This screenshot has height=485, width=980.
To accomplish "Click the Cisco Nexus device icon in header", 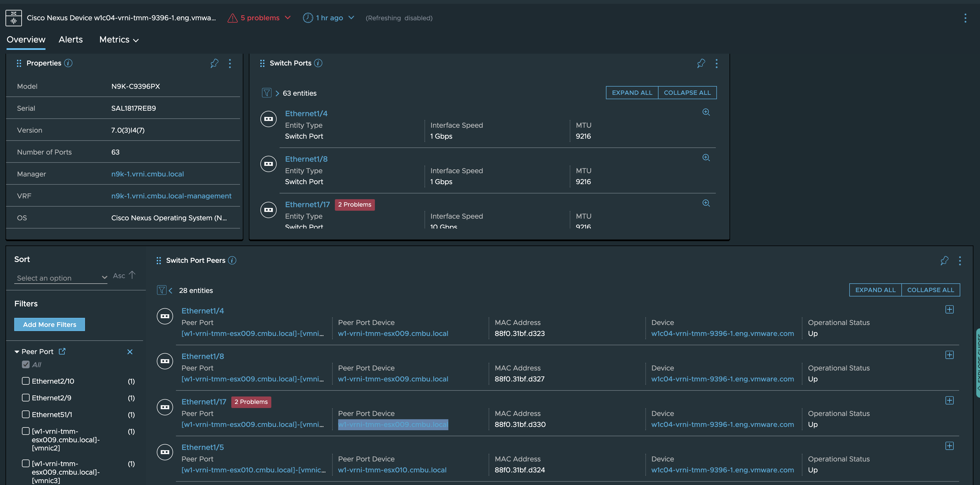I will (14, 18).
